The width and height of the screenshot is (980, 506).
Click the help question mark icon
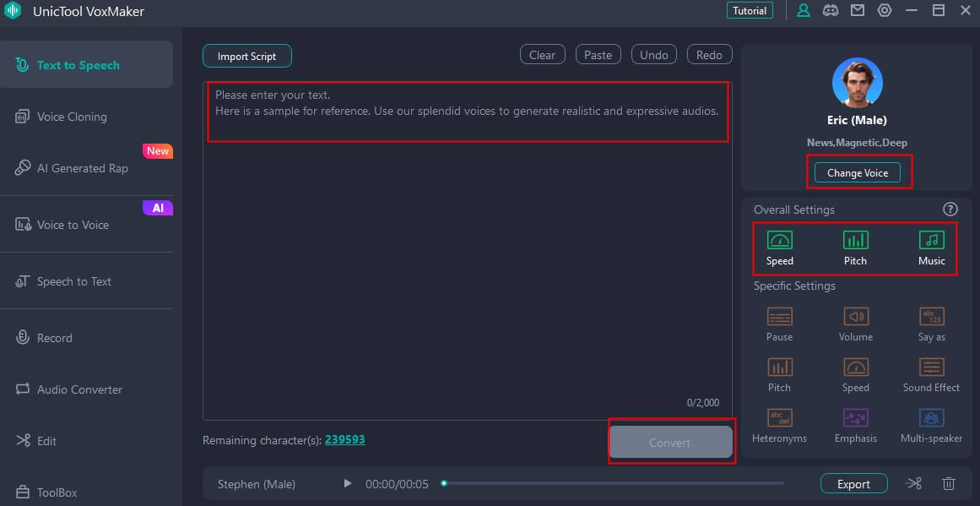(x=950, y=209)
